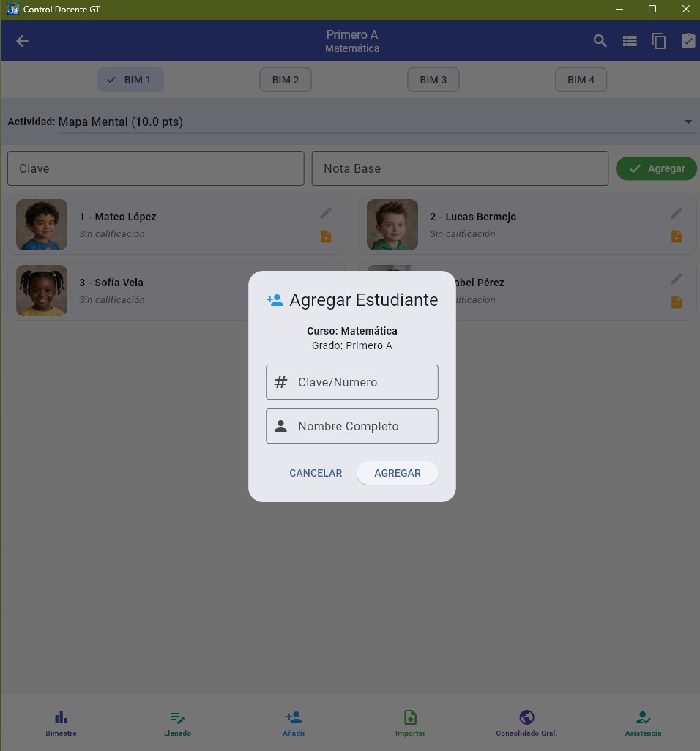The width and height of the screenshot is (700, 751).
Task: Click Sofía Vela's photo thumbnail
Action: [42, 291]
